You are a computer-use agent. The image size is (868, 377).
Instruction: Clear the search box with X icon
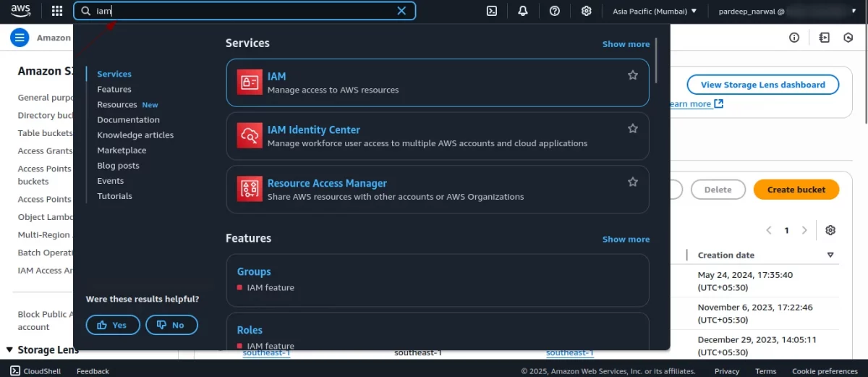402,11
